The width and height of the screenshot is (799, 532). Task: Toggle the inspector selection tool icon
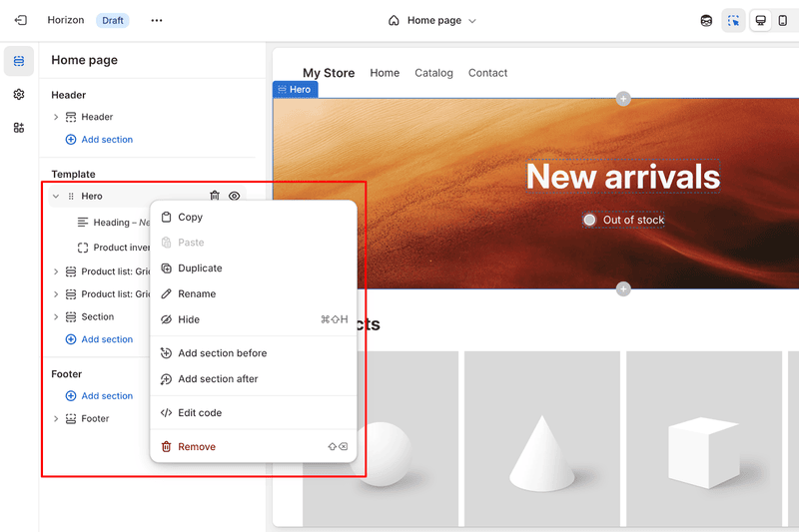(x=734, y=20)
